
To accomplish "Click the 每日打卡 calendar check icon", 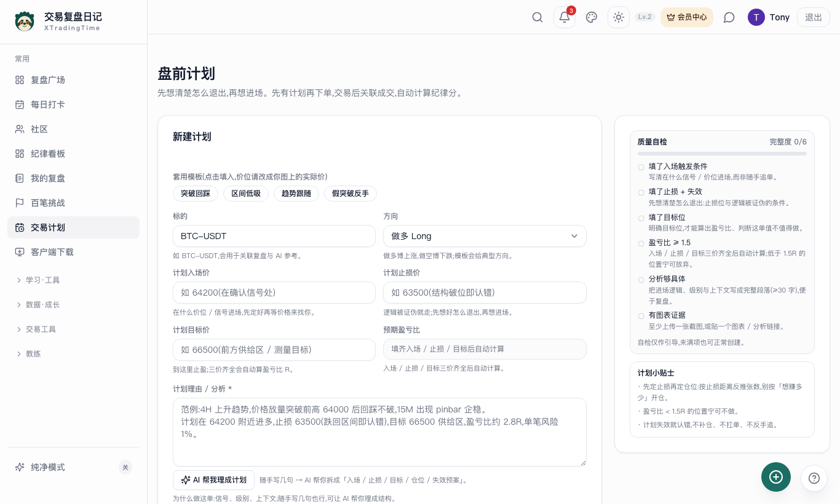I will (20, 104).
